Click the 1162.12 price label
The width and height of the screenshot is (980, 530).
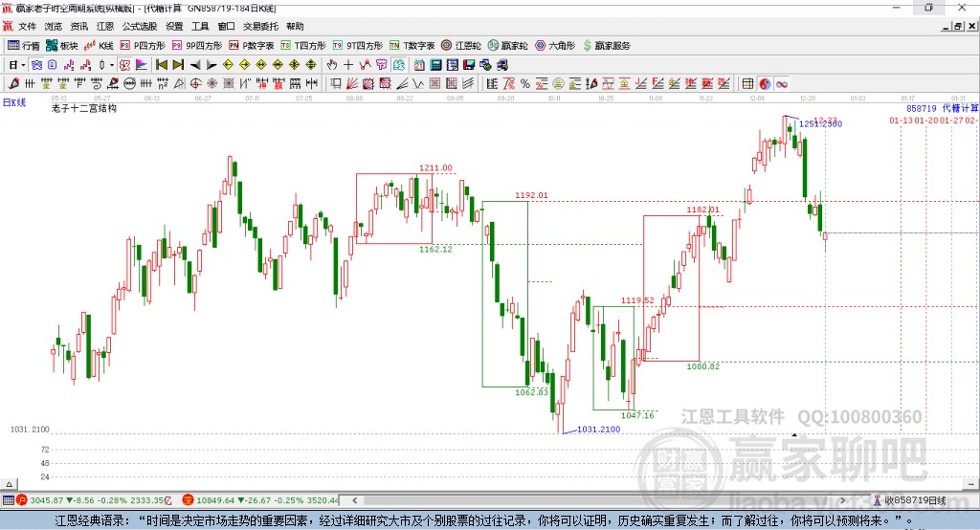pyautogui.click(x=435, y=250)
